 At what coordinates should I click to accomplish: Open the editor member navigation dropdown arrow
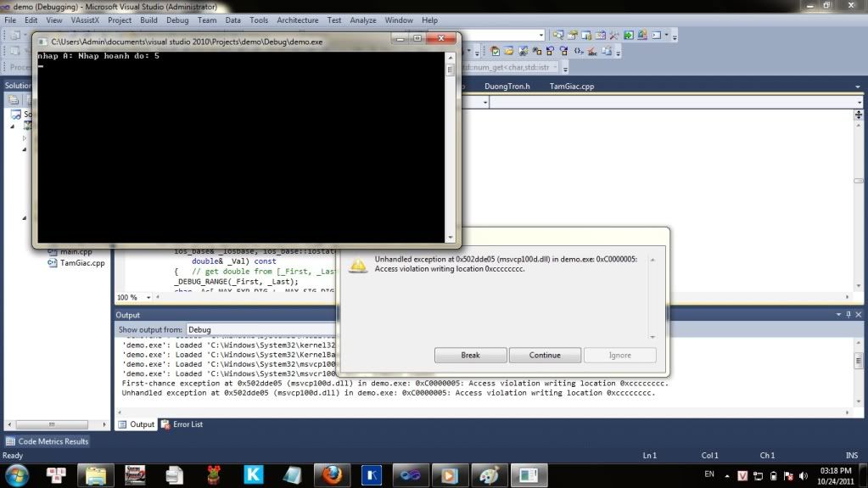859,103
